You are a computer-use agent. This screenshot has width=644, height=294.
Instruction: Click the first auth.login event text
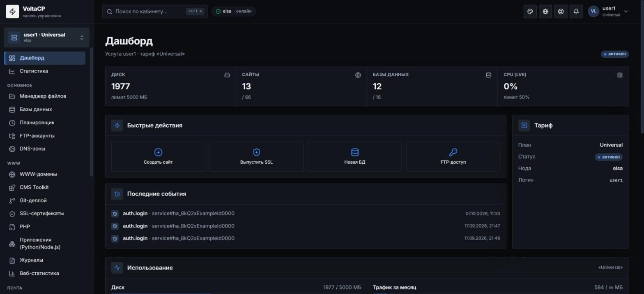[179, 214]
